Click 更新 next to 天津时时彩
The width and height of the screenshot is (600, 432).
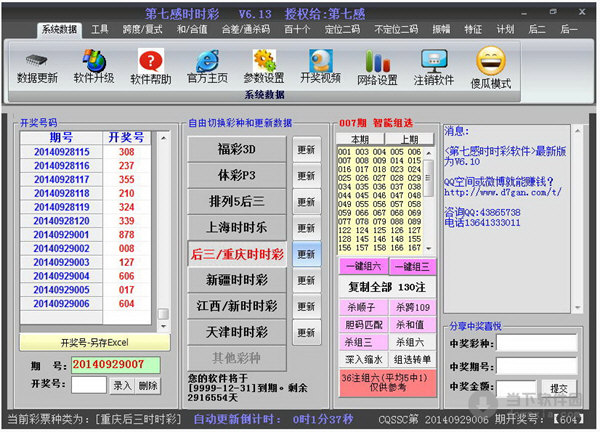coord(306,333)
